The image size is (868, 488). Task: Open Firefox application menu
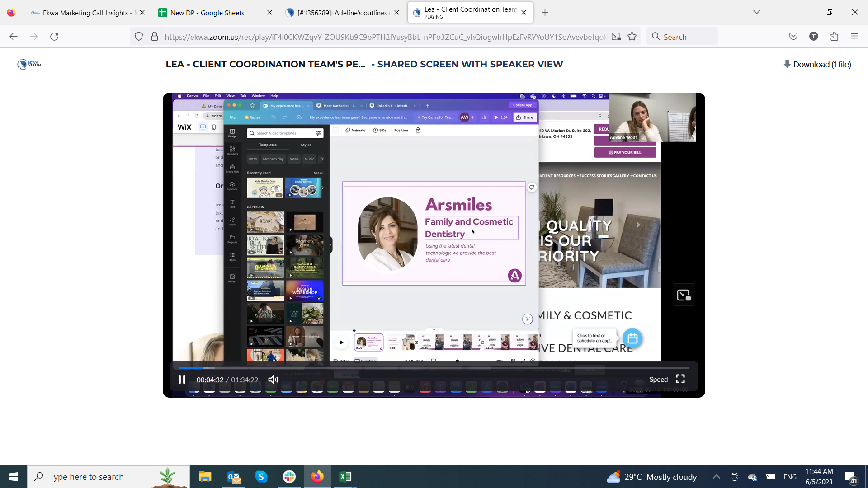pos(854,37)
